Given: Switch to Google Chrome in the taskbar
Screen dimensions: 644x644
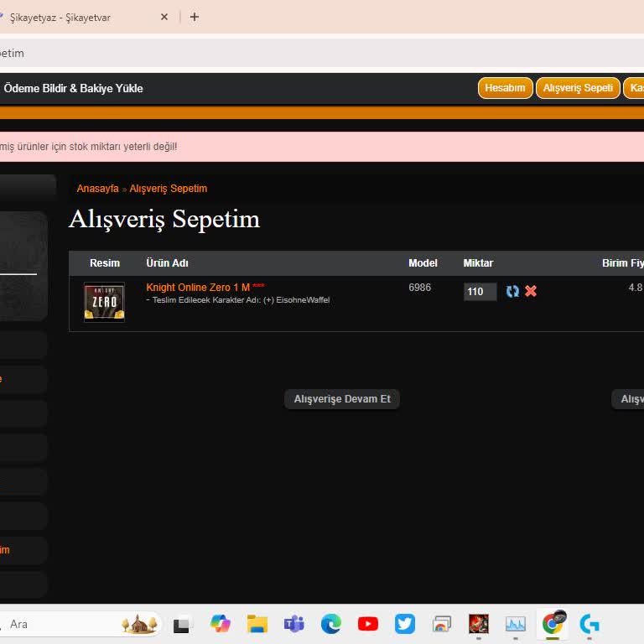Looking at the screenshot, I should tap(553, 624).
